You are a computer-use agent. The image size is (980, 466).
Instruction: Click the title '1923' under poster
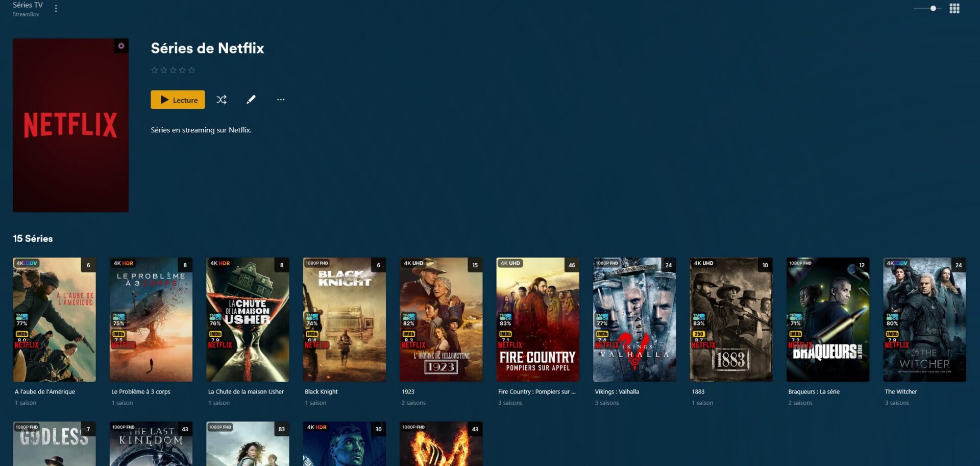(408, 391)
